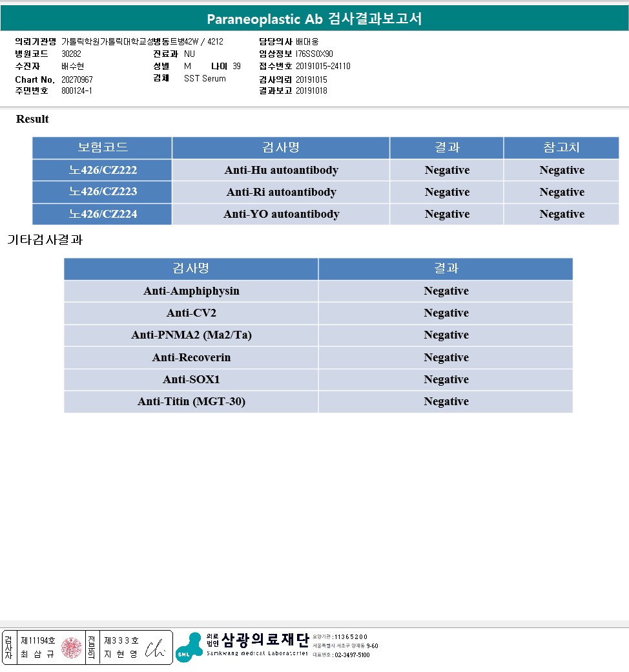
Task: Click specialist license number 제333호
Action: [x=121, y=640]
